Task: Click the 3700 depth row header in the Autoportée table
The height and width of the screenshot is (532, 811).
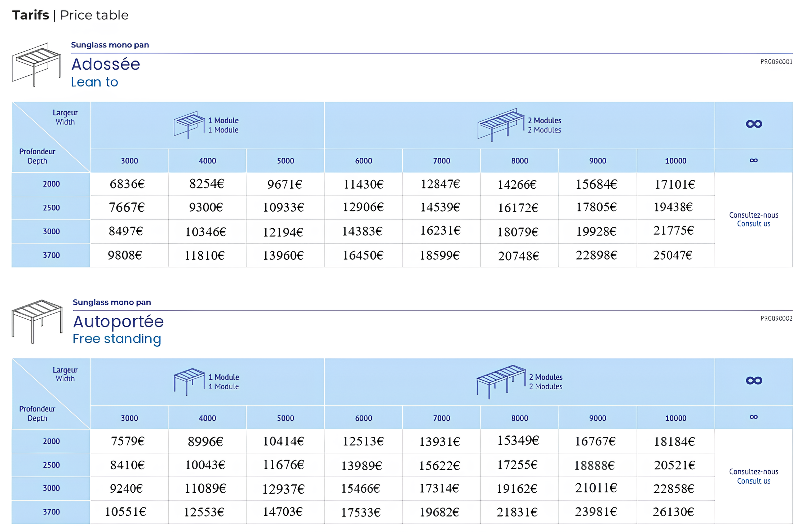Action: (51, 512)
